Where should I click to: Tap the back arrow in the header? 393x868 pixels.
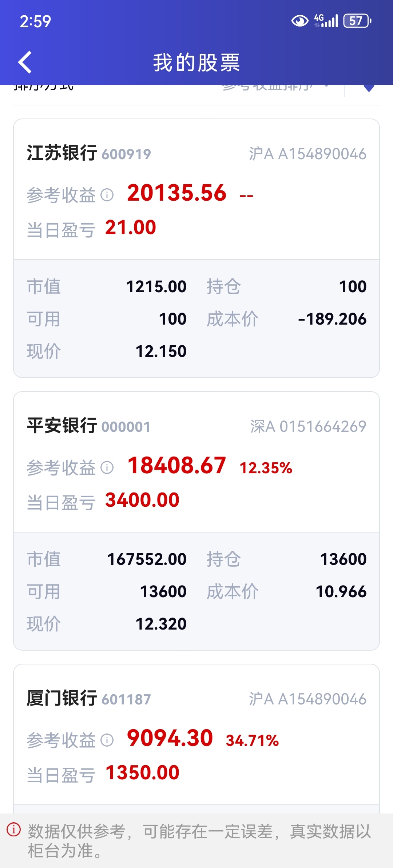click(25, 62)
